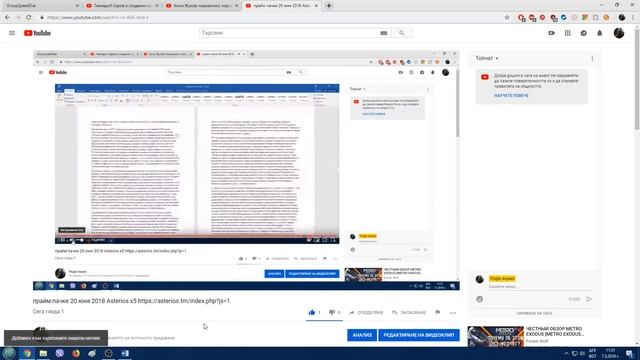Open the notifications bell
The height and width of the screenshot is (360, 640).
click(x=600, y=33)
